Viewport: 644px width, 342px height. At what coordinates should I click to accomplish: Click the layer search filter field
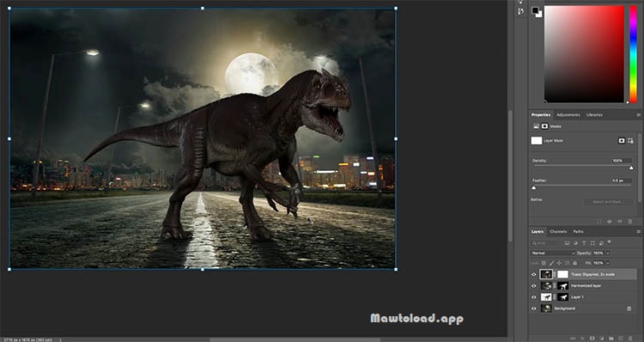pos(544,243)
